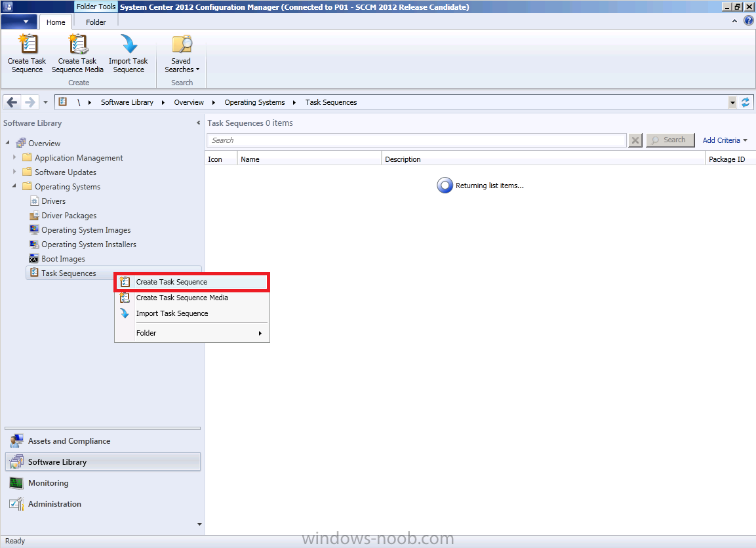Click the refresh icon beside address bar

point(746,102)
